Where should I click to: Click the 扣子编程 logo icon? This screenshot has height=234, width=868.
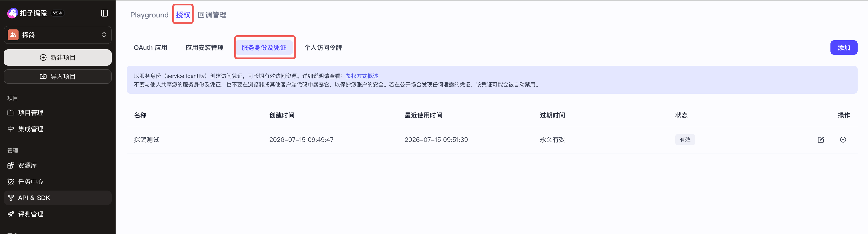point(12,13)
